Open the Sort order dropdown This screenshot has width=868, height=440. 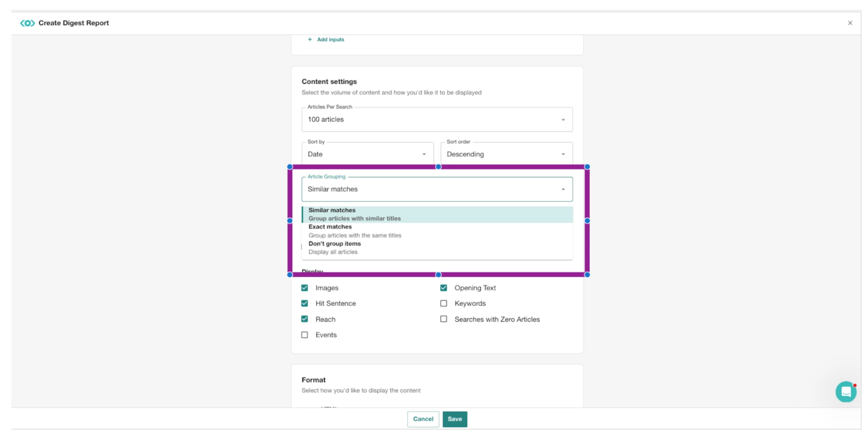point(506,154)
